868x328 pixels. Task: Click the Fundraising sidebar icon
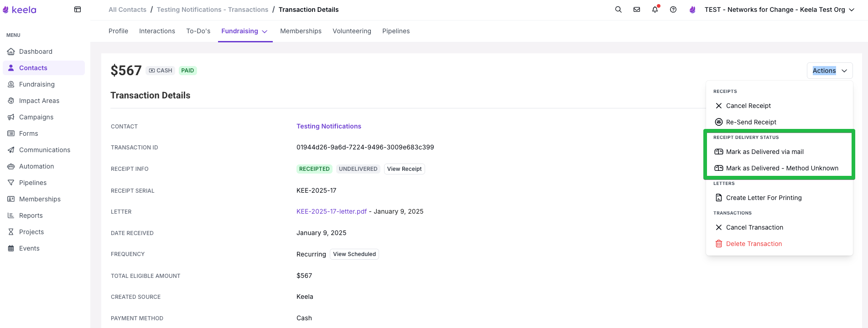click(11, 84)
